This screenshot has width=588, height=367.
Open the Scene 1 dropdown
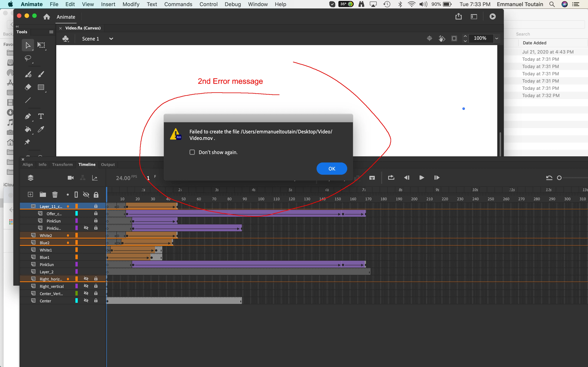[x=111, y=39]
